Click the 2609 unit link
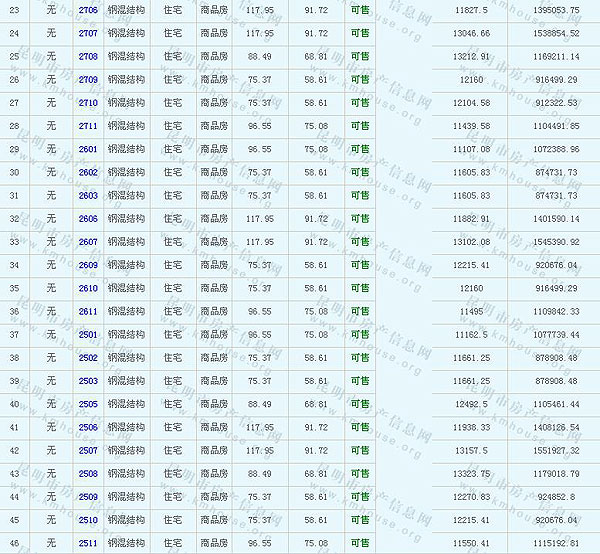The image size is (600, 554). pos(88,265)
